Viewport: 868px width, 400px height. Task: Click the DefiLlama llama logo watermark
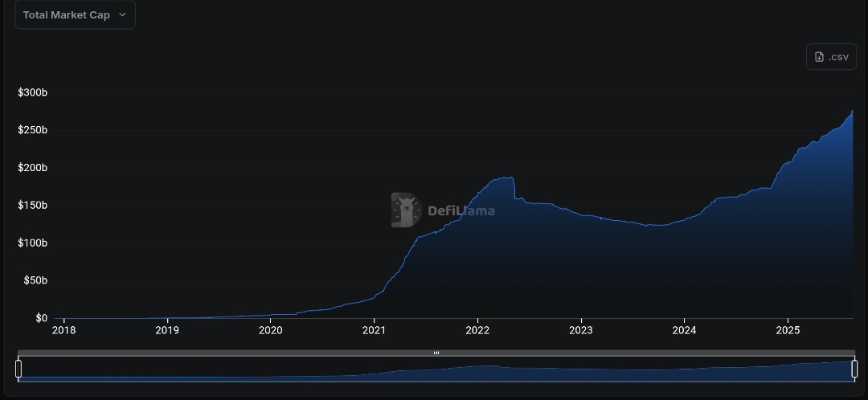(407, 210)
